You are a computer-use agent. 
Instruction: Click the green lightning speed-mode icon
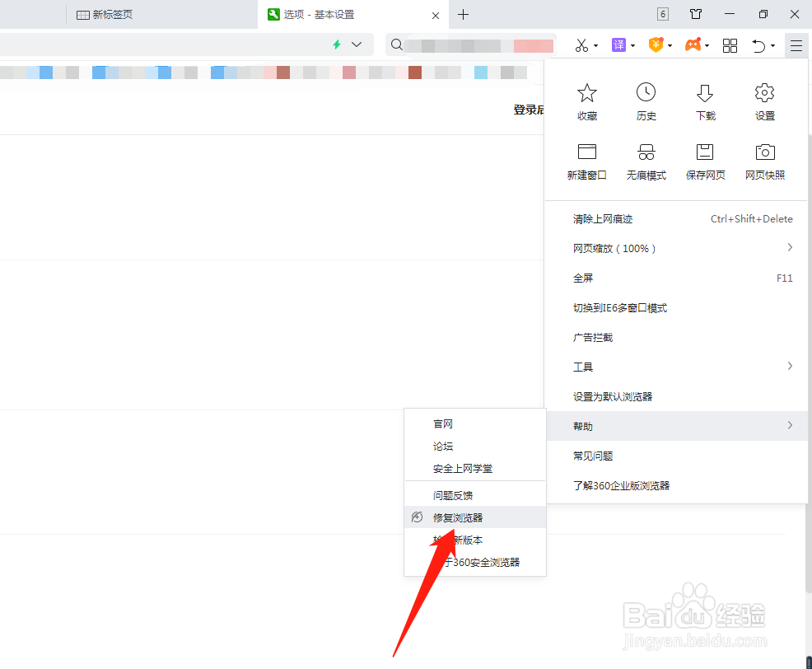pyautogui.click(x=337, y=44)
